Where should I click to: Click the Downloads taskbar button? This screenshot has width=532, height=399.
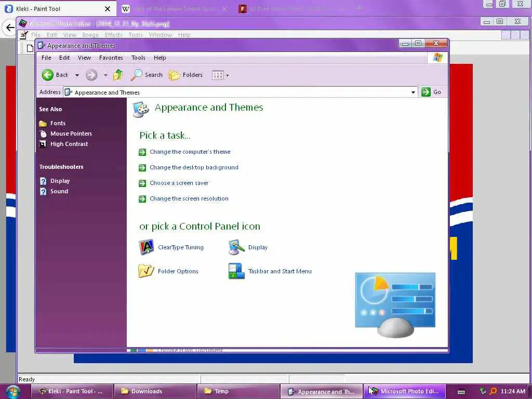pyautogui.click(x=155, y=392)
